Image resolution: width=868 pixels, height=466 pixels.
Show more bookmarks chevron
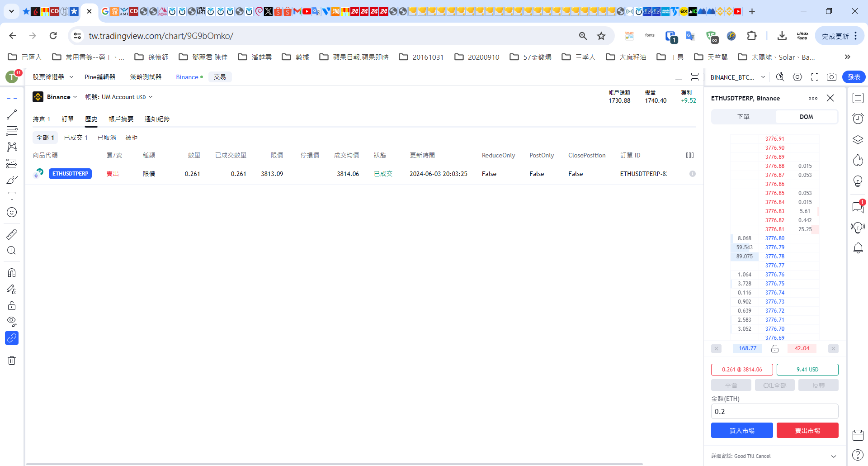tap(848, 57)
